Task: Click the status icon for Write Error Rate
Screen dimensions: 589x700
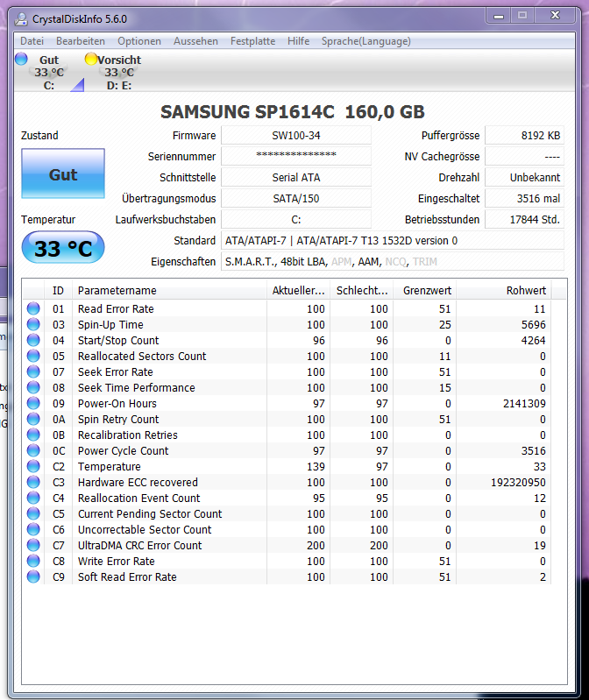Action: point(33,561)
